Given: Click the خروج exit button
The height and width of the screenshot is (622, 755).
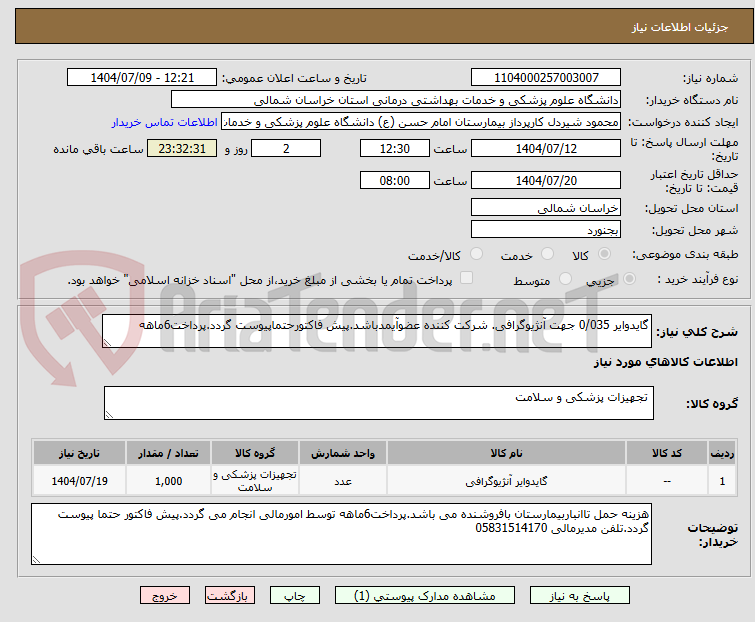Looking at the screenshot, I should point(165,596).
